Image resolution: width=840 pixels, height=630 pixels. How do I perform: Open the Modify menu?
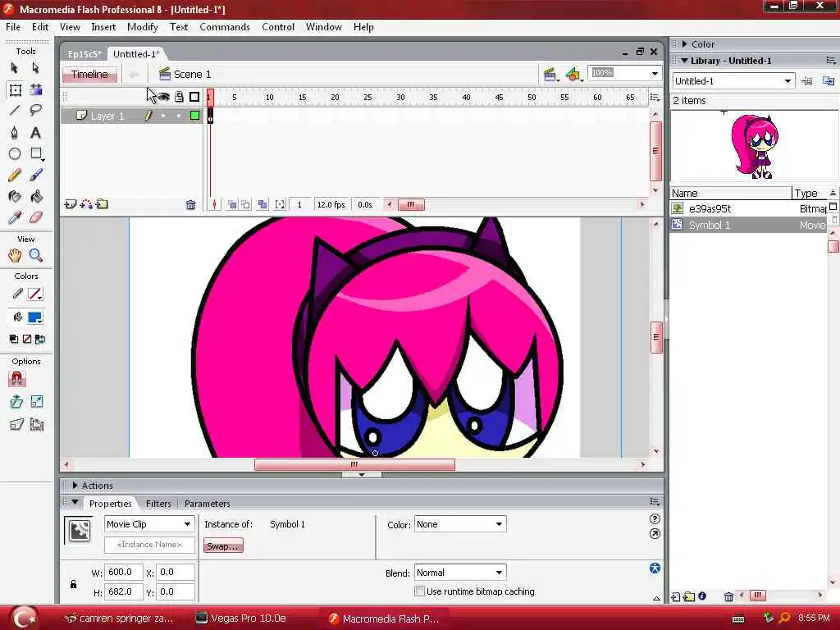click(143, 27)
